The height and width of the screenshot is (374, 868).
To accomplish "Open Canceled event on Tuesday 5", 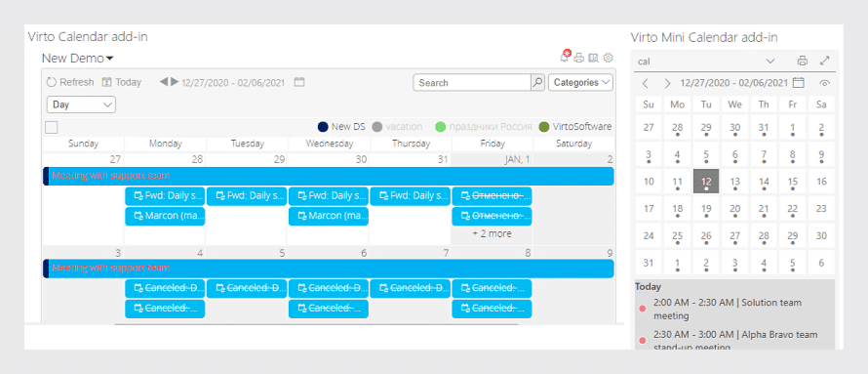I will (x=247, y=289).
